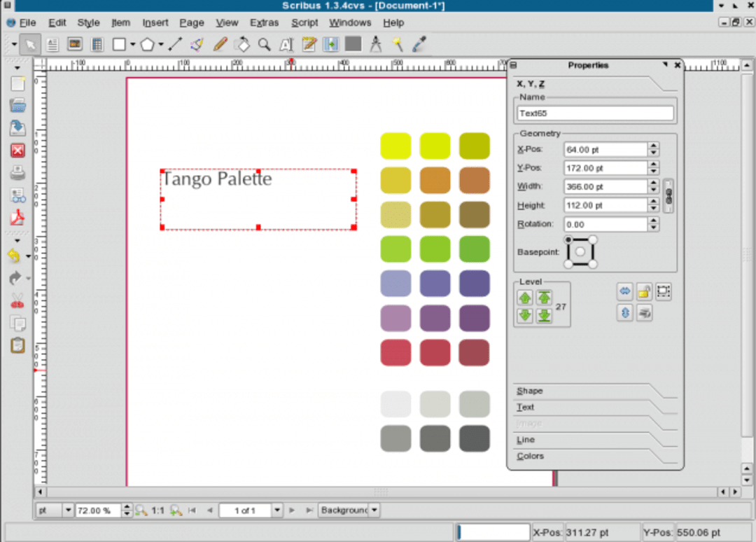Select the Zoom tool
The image size is (756, 542).
(x=265, y=44)
